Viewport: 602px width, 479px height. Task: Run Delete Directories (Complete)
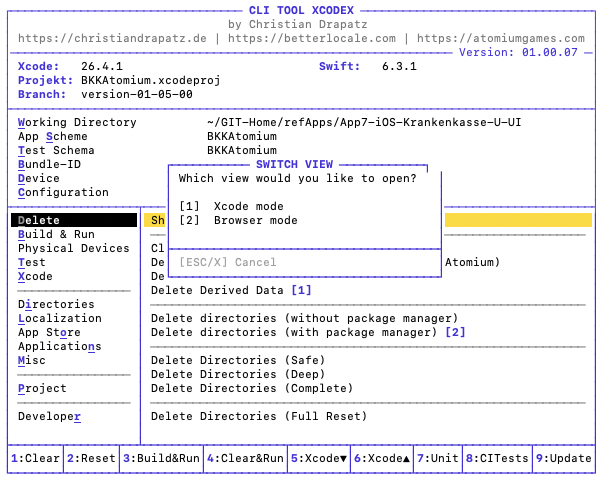tap(252, 388)
